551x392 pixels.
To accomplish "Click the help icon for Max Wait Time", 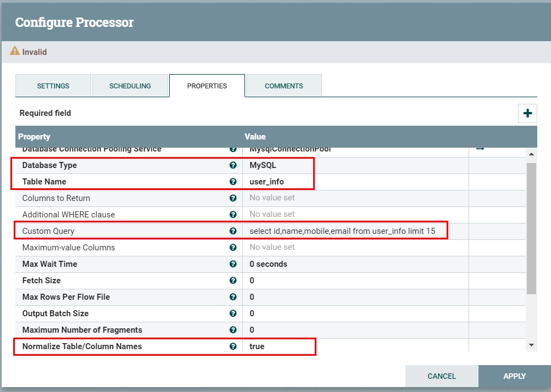I will (x=233, y=264).
